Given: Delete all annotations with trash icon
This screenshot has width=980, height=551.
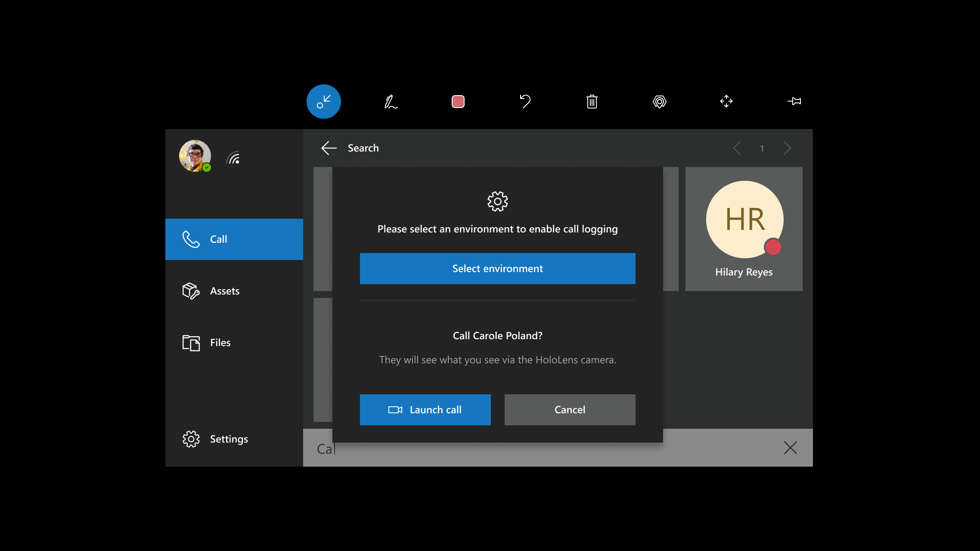Looking at the screenshot, I should (x=592, y=102).
